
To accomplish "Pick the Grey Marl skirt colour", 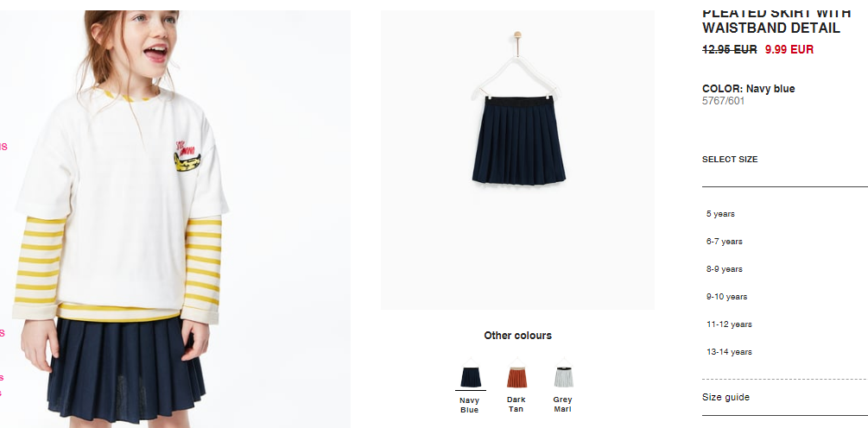I will 563,374.
